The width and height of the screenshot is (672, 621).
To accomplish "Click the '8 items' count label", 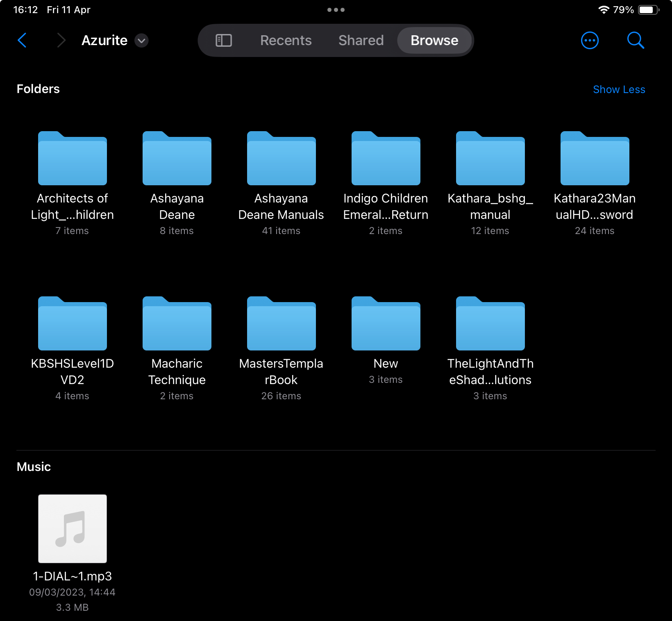I will pos(177,231).
